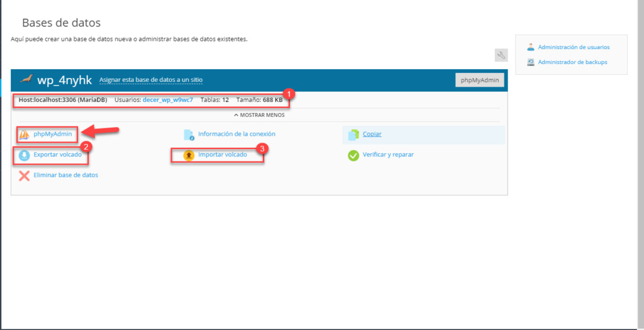Click the phpMyAdmin sailboat icon
The height and width of the screenshot is (330, 644).
[25, 134]
